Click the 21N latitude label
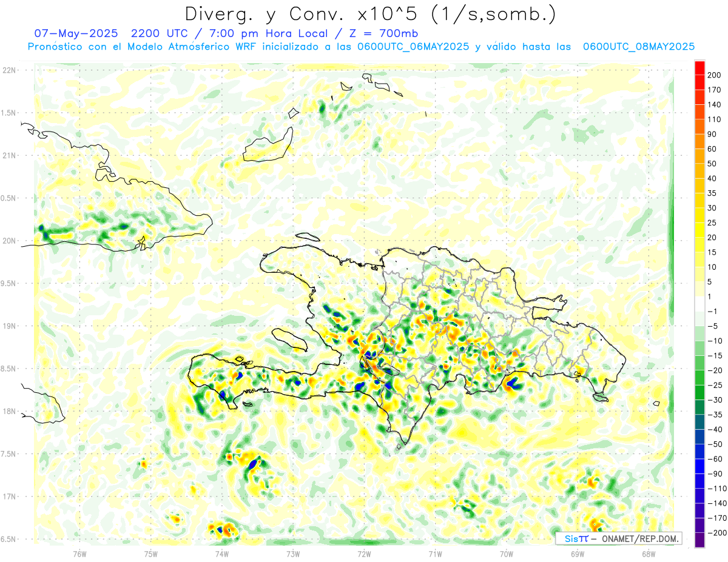 [x=8, y=155]
